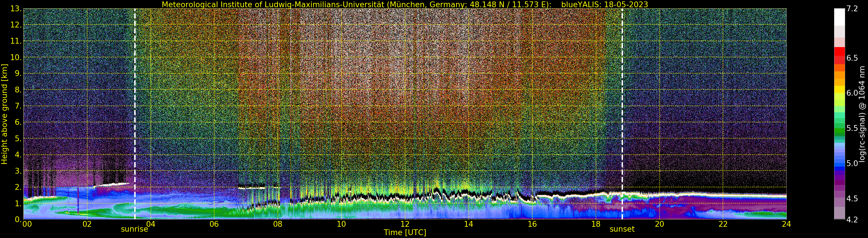Click the white dashed sunrise marker line
The width and height of the screenshot is (868, 238).
pyautogui.click(x=135, y=114)
